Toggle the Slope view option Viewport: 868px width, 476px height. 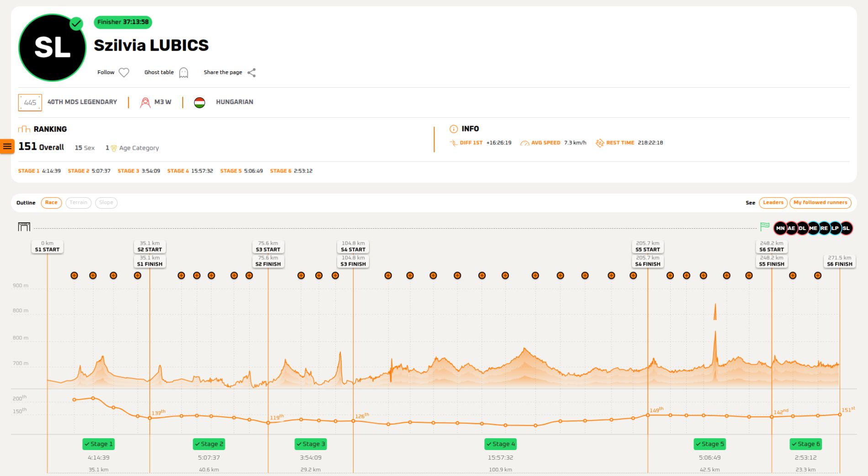[106, 203]
